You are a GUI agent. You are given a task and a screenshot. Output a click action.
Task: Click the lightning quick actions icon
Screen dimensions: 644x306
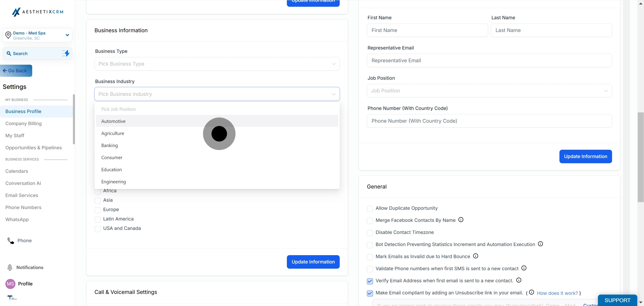(x=66, y=53)
